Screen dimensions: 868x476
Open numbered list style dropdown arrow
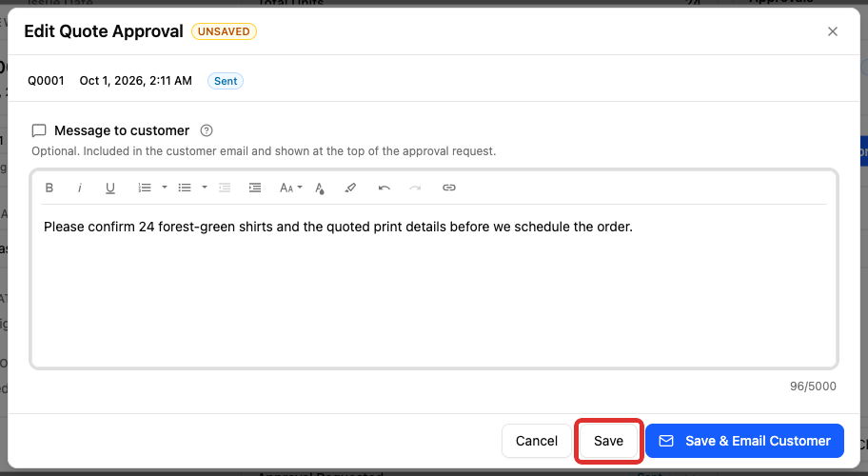coord(165,188)
